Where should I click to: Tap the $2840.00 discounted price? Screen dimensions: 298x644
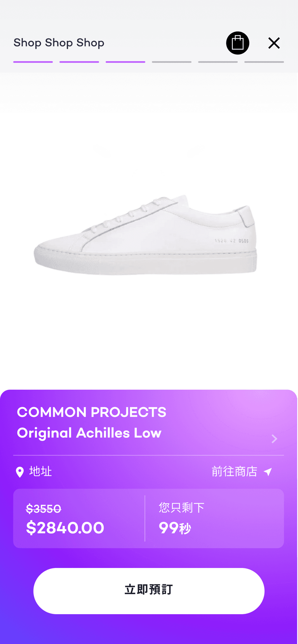[x=65, y=528]
